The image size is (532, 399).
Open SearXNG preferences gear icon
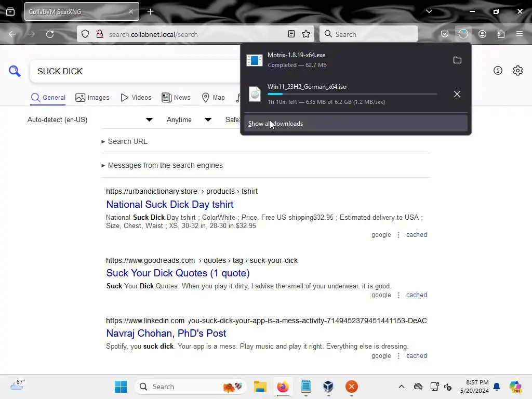(x=518, y=71)
